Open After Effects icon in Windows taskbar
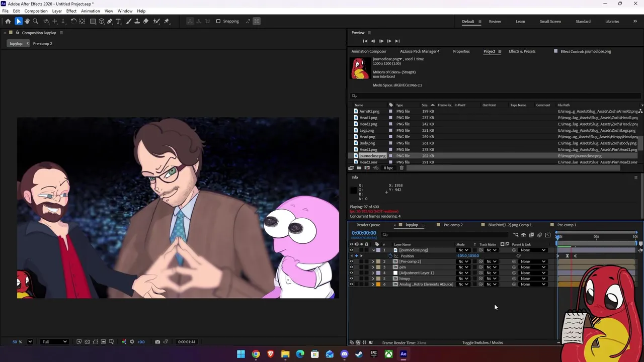This screenshot has width=644, height=362. (404, 354)
